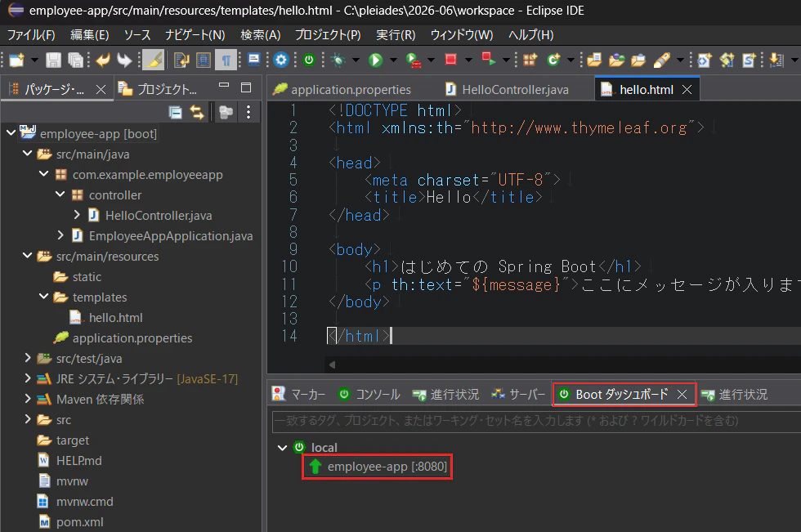
Task: Open Package Explorer view menu dots
Action: [248, 112]
